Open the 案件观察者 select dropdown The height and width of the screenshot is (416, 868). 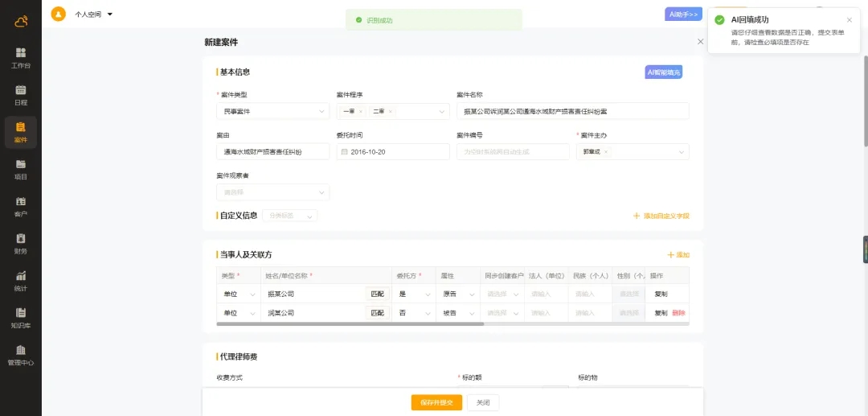(x=272, y=192)
